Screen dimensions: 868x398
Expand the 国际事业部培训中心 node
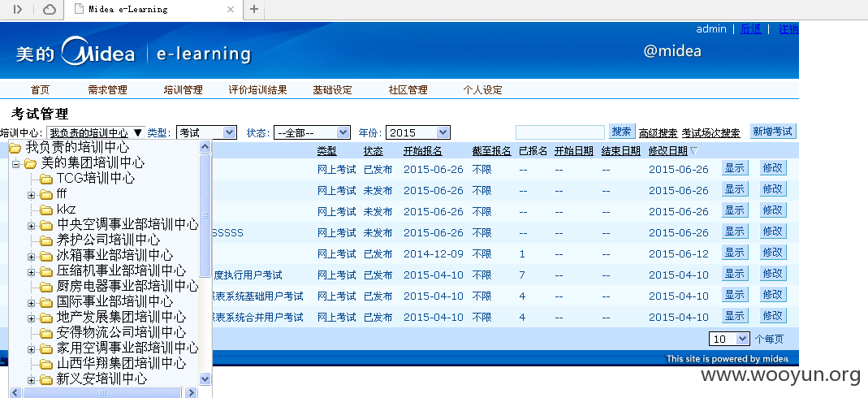(x=31, y=302)
